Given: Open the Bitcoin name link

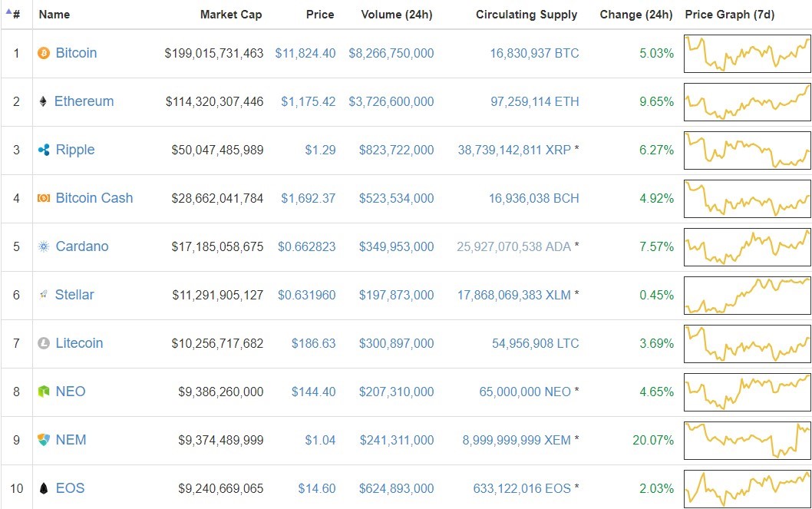Looking at the screenshot, I should pyautogui.click(x=76, y=53).
